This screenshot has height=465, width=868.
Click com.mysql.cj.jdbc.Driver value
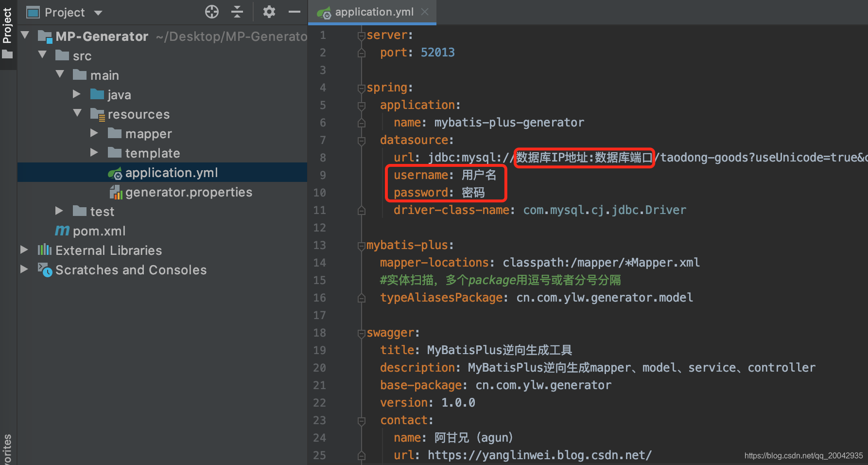coord(605,210)
